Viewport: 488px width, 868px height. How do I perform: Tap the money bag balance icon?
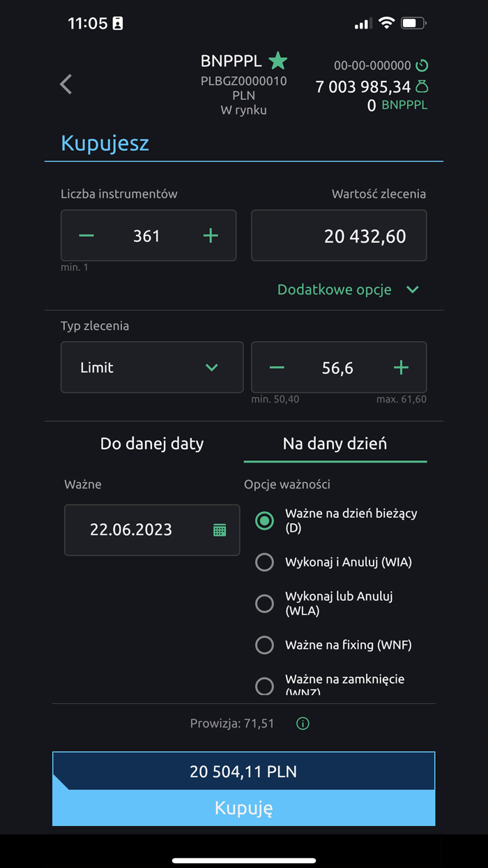tap(422, 87)
